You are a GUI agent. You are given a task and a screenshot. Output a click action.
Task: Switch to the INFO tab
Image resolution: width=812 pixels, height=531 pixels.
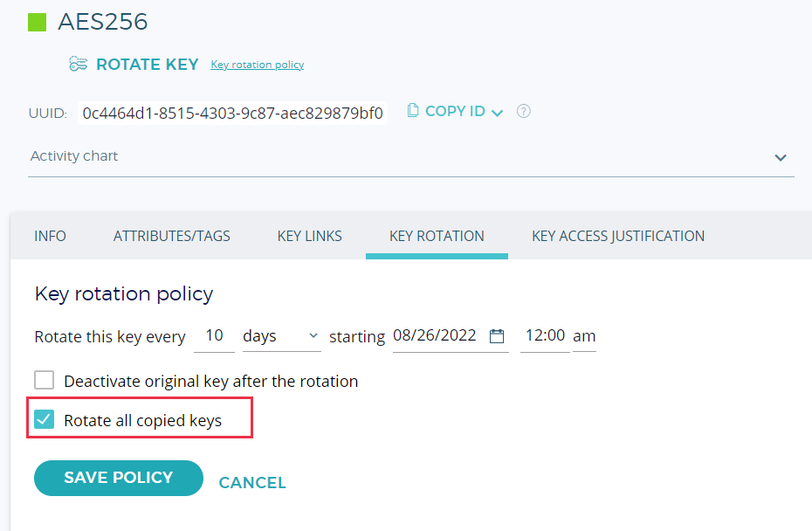tap(50, 236)
